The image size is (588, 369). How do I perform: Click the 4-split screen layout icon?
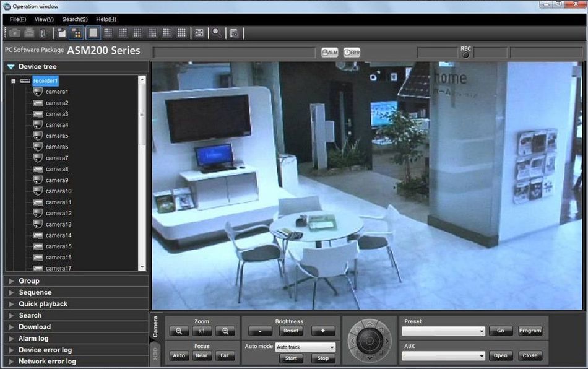pos(108,33)
